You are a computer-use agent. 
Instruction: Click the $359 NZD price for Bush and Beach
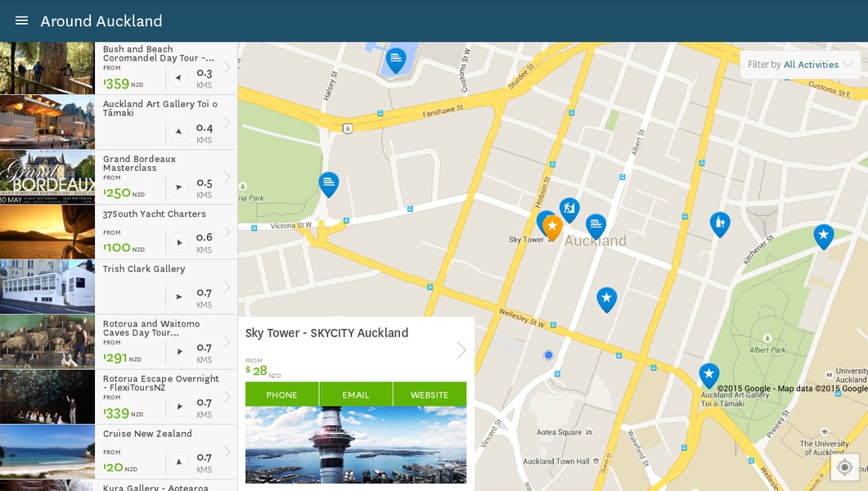[x=124, y=83]
